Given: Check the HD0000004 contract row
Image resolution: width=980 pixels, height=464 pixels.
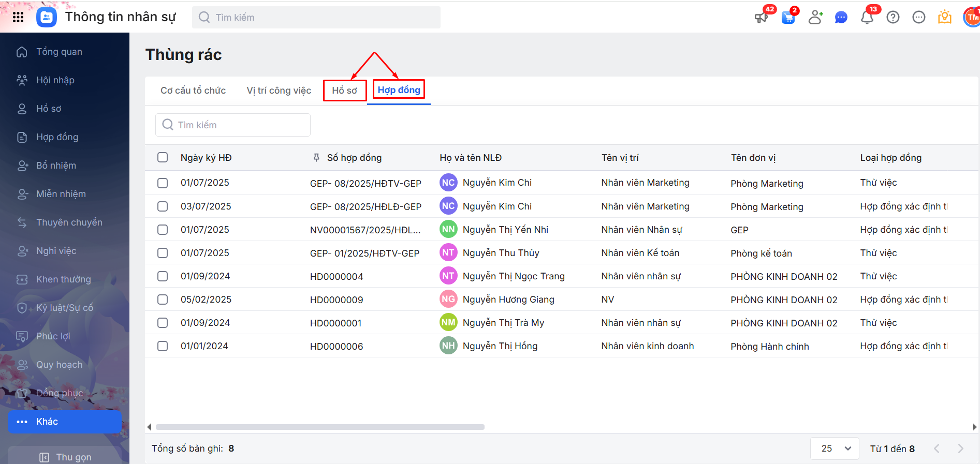Looking at the screenshot, I should 163,276.
